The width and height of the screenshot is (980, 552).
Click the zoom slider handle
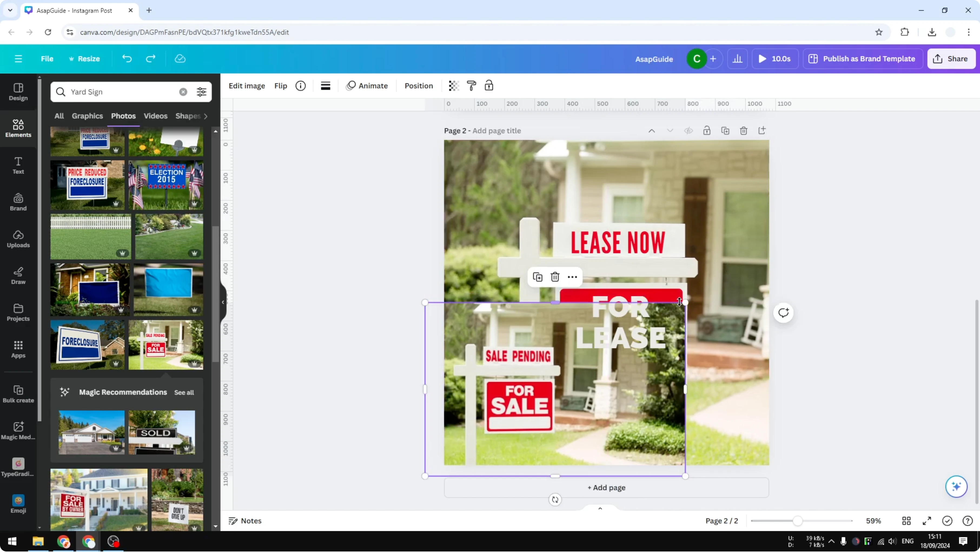coord(797,521)
